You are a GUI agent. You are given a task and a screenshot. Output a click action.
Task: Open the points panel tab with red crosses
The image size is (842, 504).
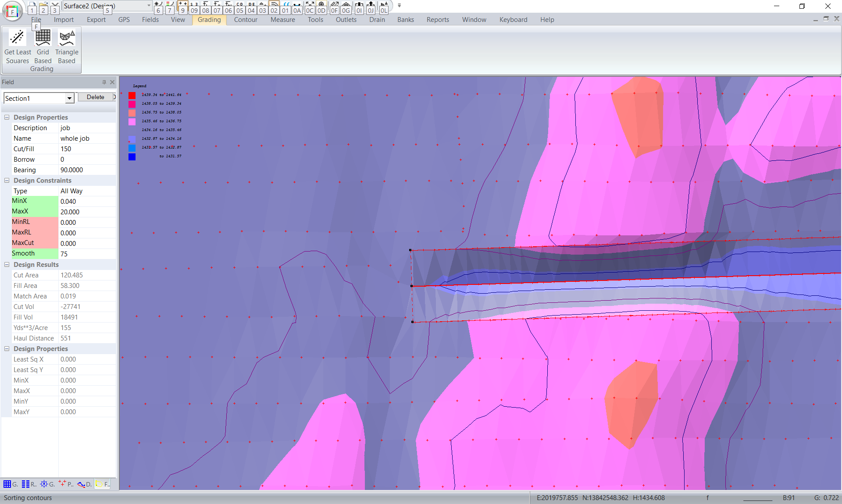[x=63, y=484]
